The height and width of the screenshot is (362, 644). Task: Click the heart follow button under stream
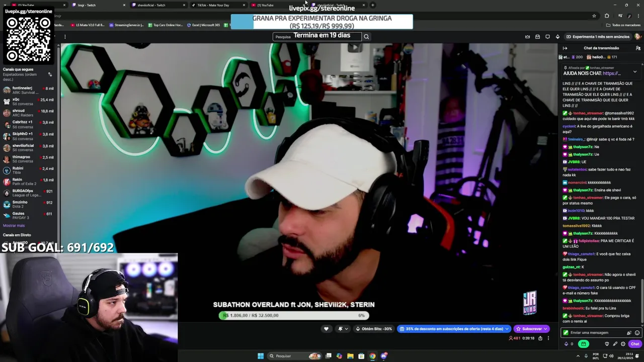[x=326, y=329]
